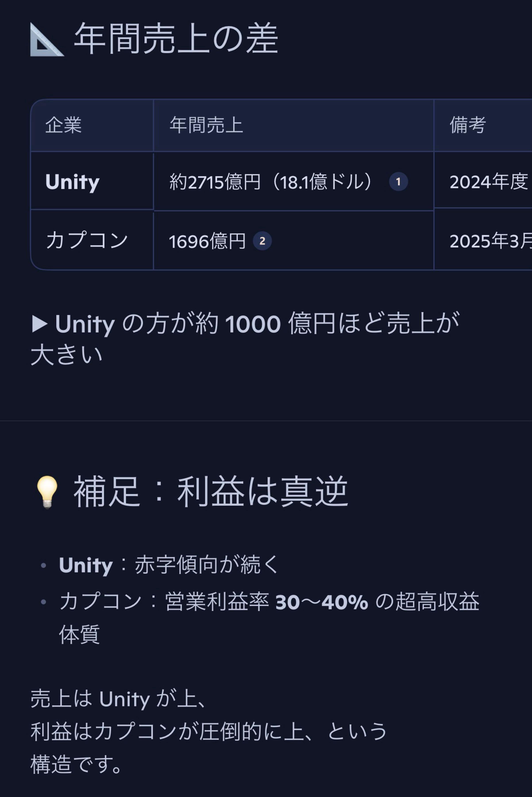Select the 企業 column header
This screenshot has height=797, width=532.
click(64, 125)
